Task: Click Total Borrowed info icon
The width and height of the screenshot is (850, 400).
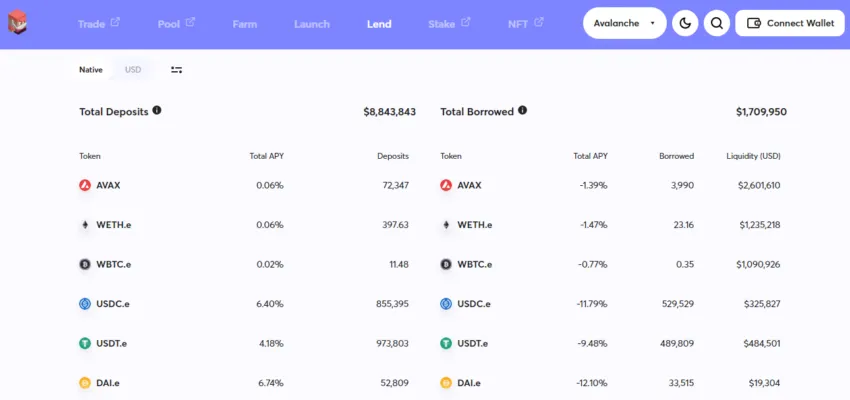Action: tap(522, 111)
